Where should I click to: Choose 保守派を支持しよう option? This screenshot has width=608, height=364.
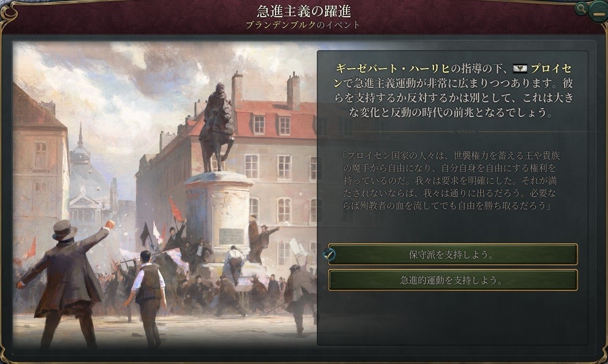click(x=453, y=254)
